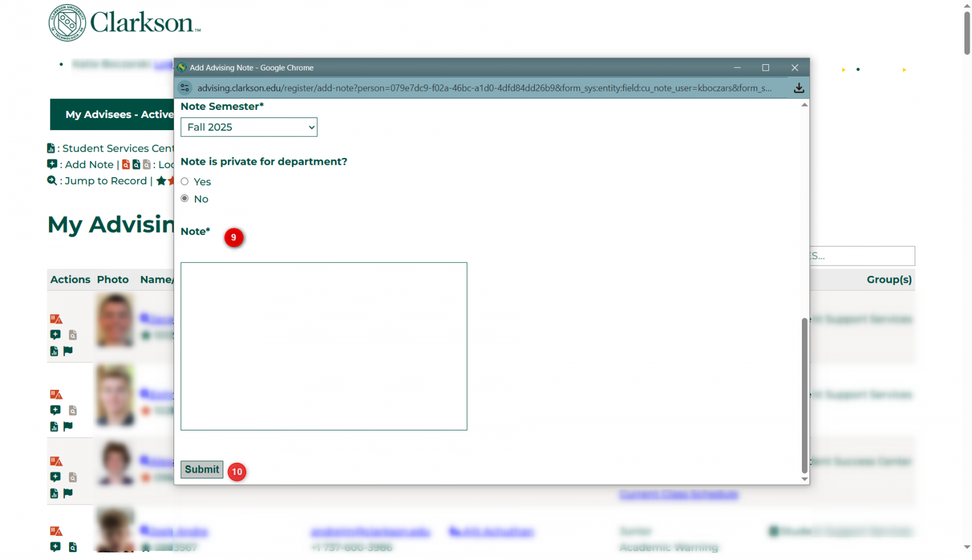Viewport: 972px width, 560px height.
Task: Click the flag icon in first advisee row
Action: click(68, 351)
